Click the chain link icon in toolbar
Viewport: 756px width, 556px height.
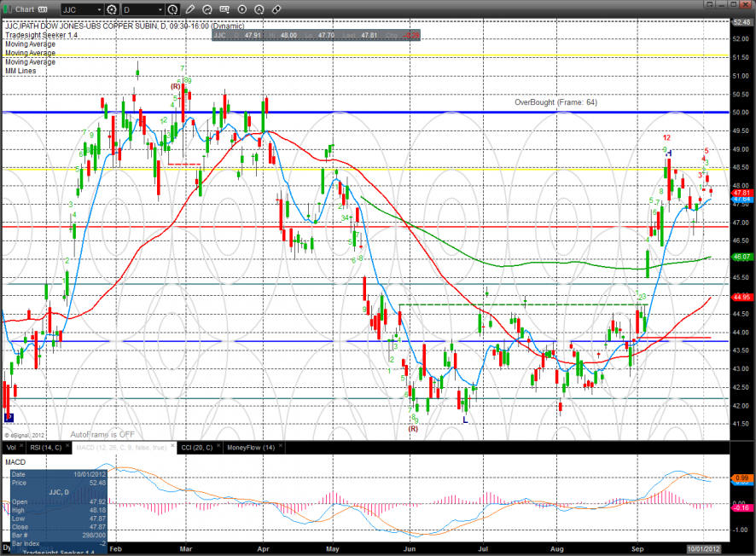pyautogui.click(x=276, y=9)
